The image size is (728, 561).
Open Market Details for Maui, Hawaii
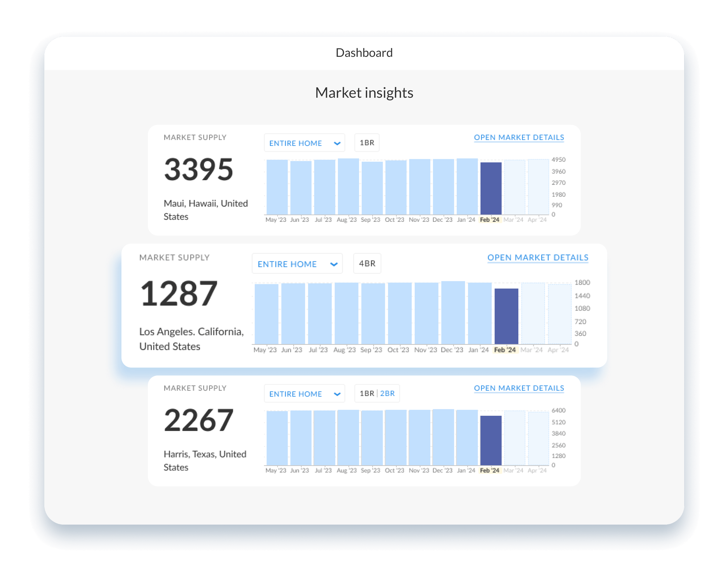point(519,137)
